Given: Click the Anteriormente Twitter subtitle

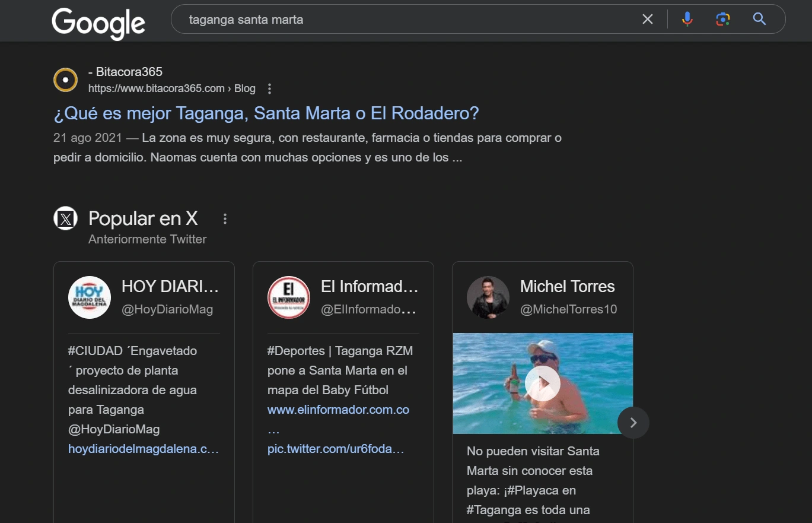Looking at the screenshot, I should (x=147, y=239).
